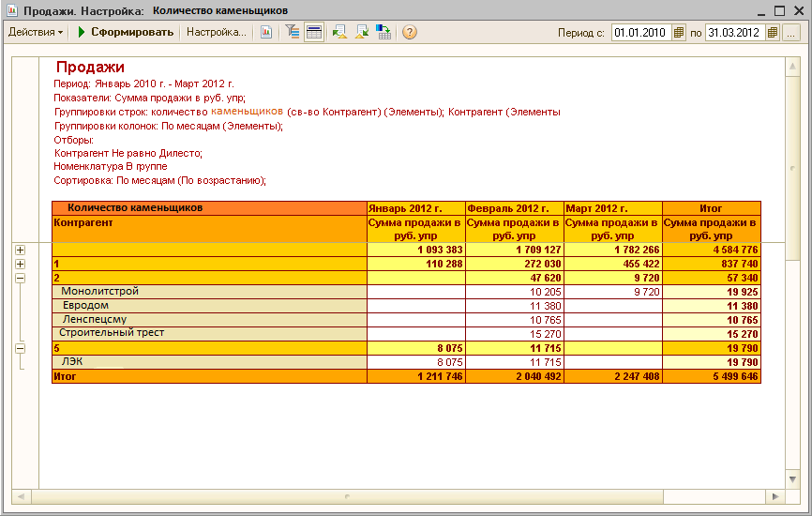The width and height of the screenshot is (812, 516).
Task: Click the horizontal scrollbar right arrow
Action: [774, 496]
